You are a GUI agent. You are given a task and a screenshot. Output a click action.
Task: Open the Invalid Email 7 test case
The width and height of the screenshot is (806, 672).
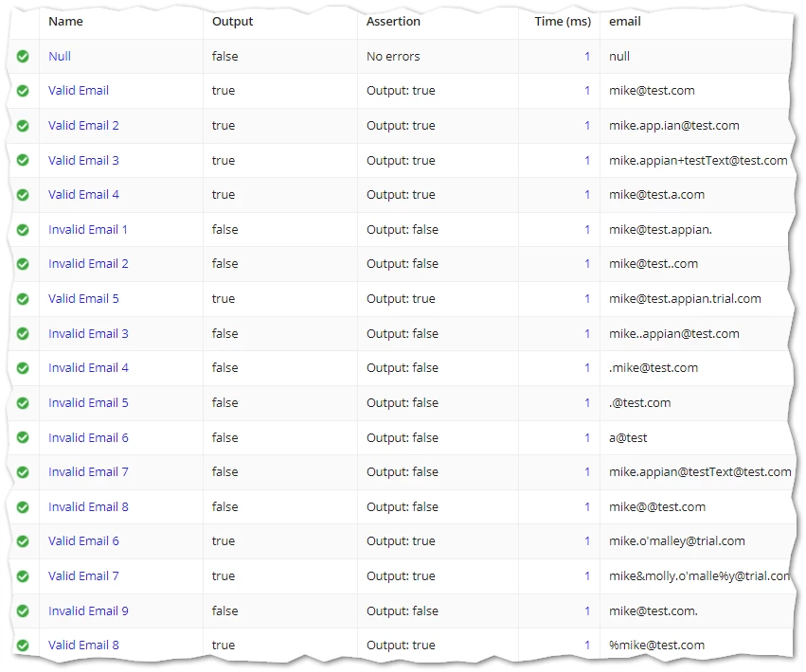[88, 471]
